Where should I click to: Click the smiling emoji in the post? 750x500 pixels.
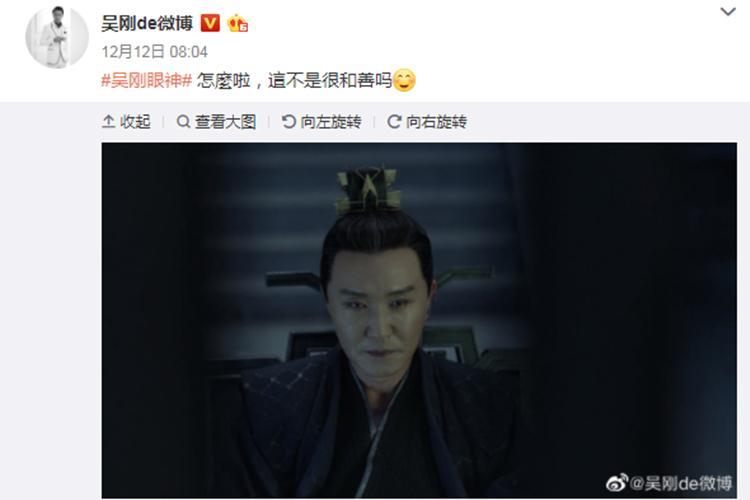[x=404, y=80]
